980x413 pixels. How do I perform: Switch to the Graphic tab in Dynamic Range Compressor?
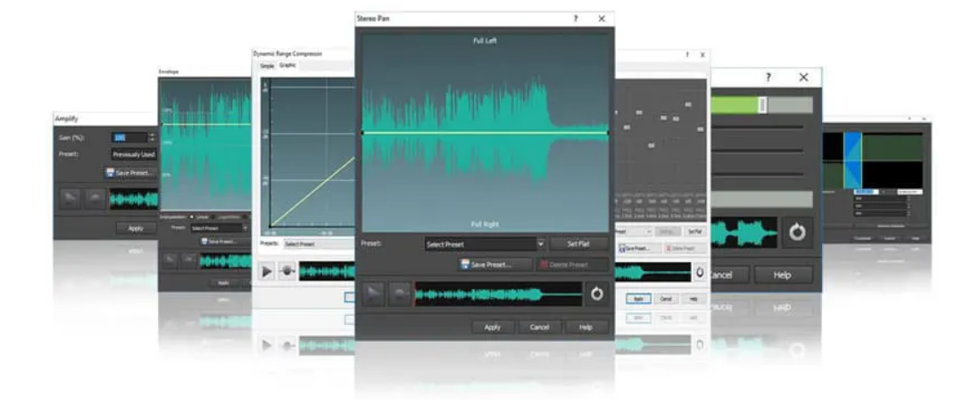pyautogui.click(x=287, y=65)
